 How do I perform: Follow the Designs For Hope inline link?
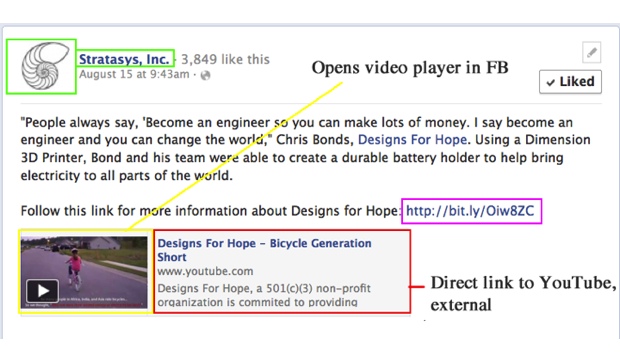412,140
